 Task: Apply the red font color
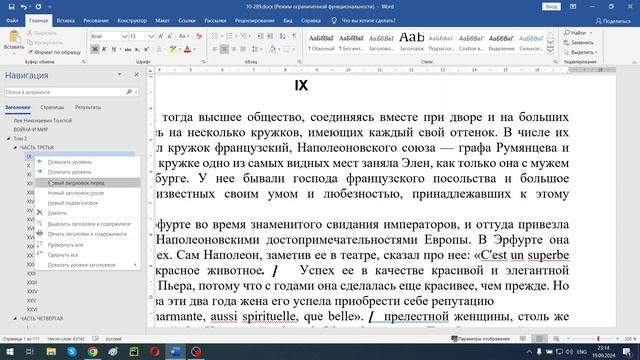pos(187,49)
